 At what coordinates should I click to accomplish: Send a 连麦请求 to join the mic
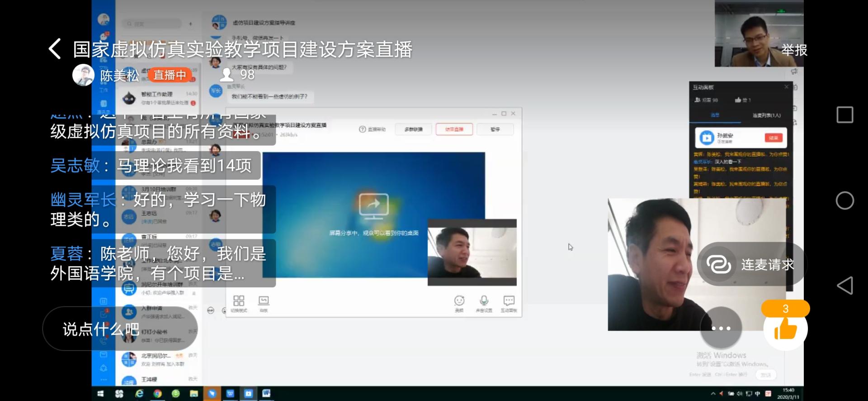[x=751, y=264]
